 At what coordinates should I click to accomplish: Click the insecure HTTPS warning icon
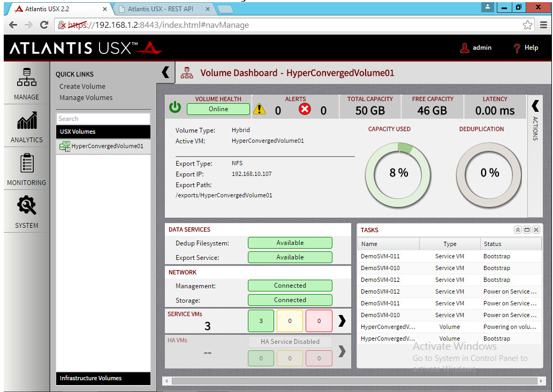(62, 25)
